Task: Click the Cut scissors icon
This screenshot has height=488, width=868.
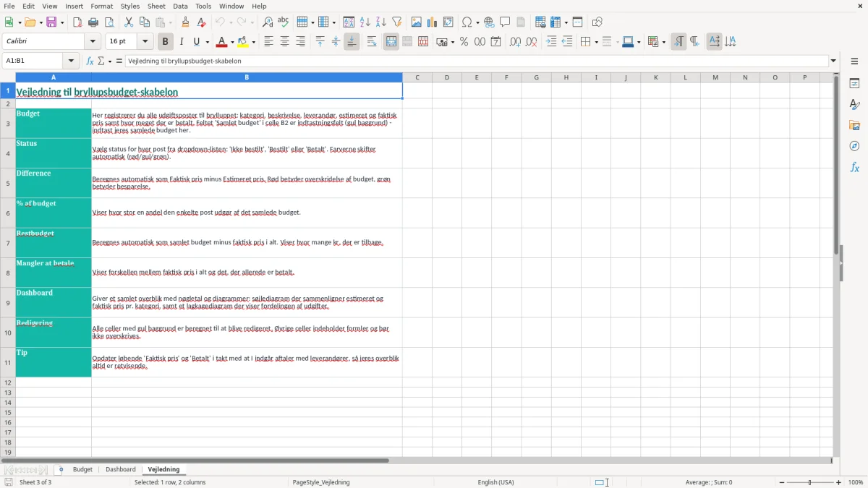Action: (x=129, y=22)
